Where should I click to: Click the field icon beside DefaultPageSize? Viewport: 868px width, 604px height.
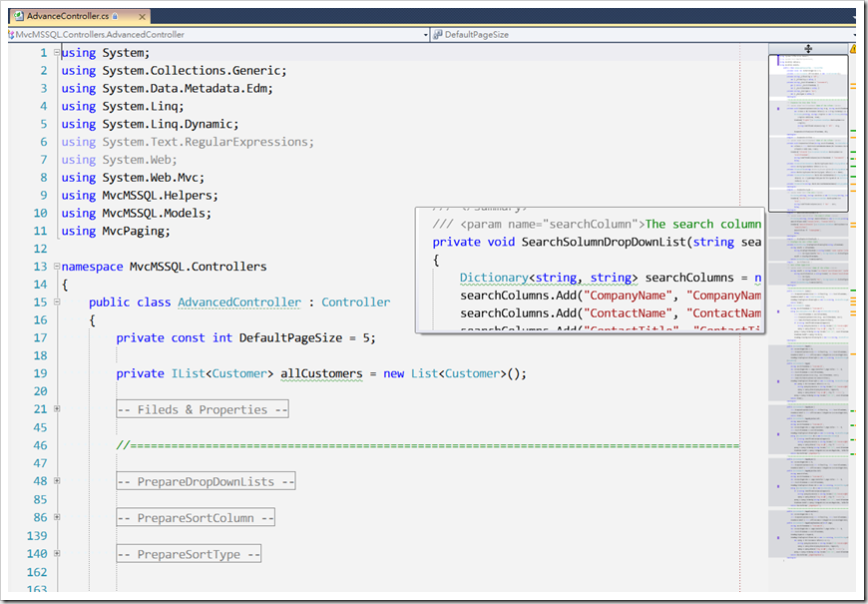pos(437,34)
